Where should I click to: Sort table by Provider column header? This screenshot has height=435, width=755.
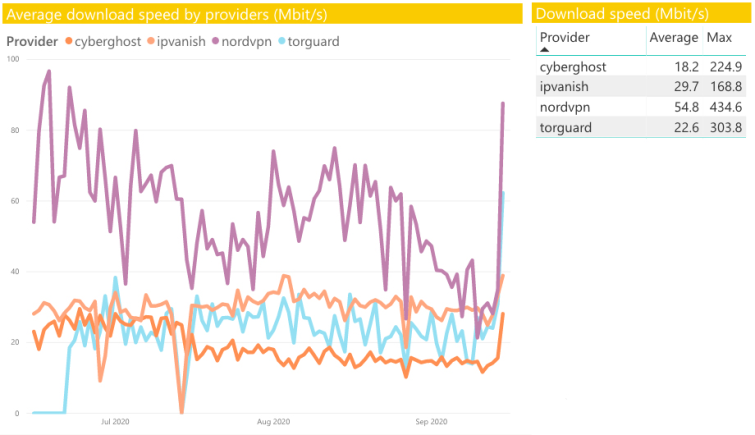pos(564,37)
